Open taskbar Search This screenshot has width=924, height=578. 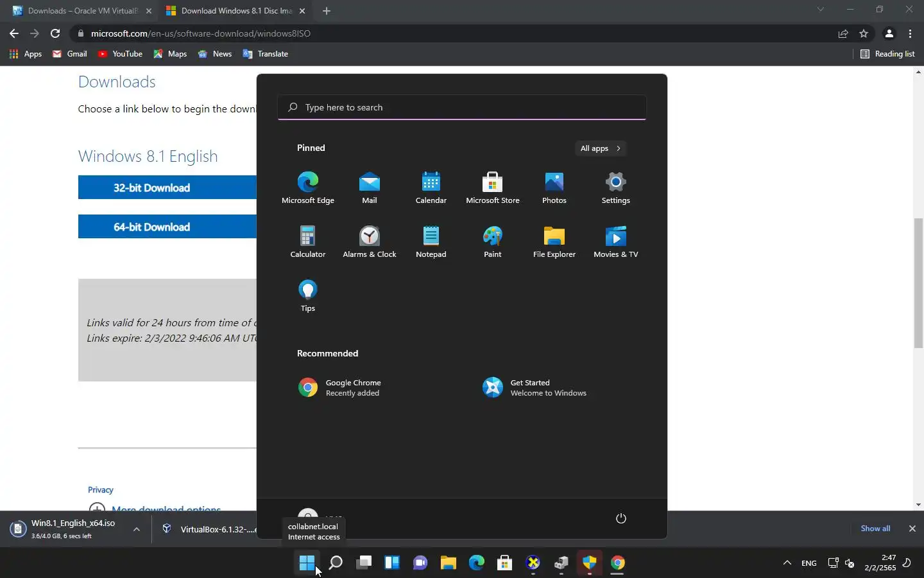click(x=336, y=563)
